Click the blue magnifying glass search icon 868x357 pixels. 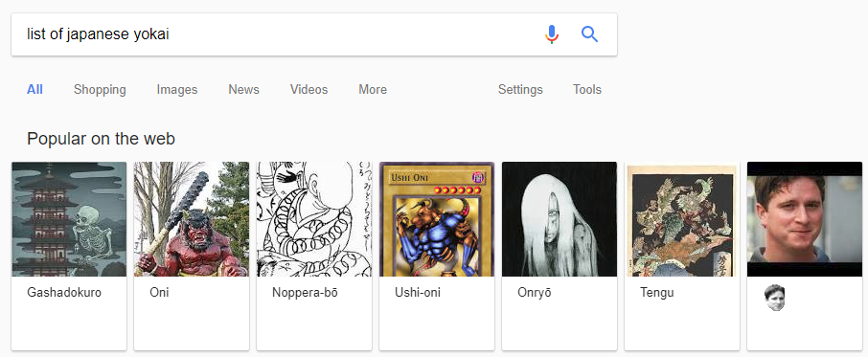589,34
